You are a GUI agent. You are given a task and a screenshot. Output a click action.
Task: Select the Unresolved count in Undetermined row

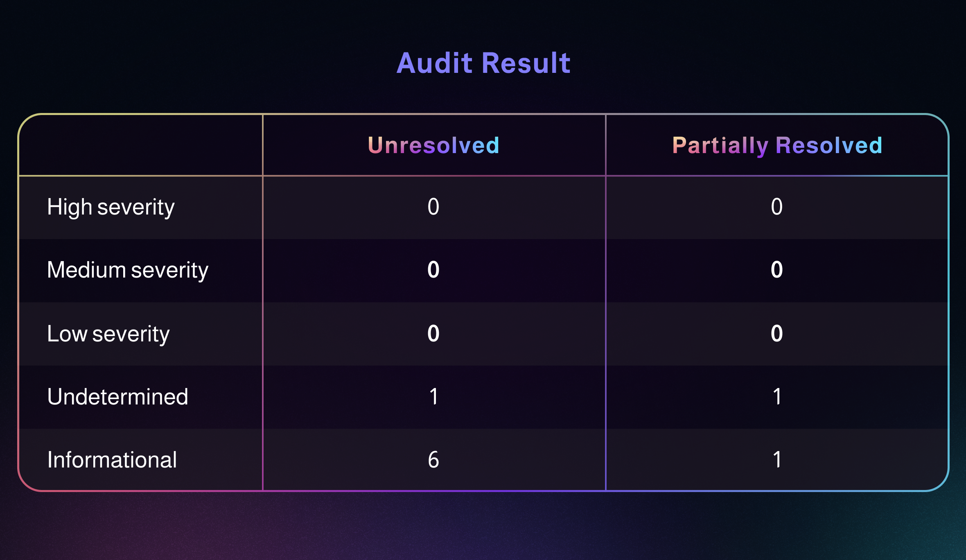pos(433,397)
